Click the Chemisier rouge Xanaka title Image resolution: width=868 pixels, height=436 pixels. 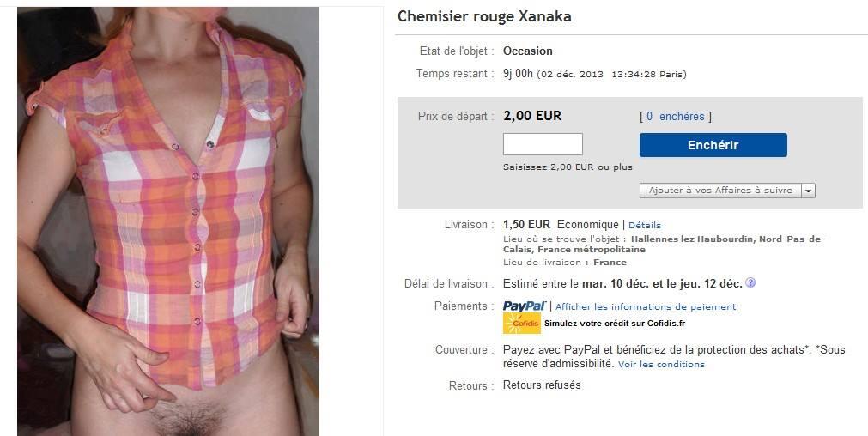pyautogui.click(x=484, y=16)
